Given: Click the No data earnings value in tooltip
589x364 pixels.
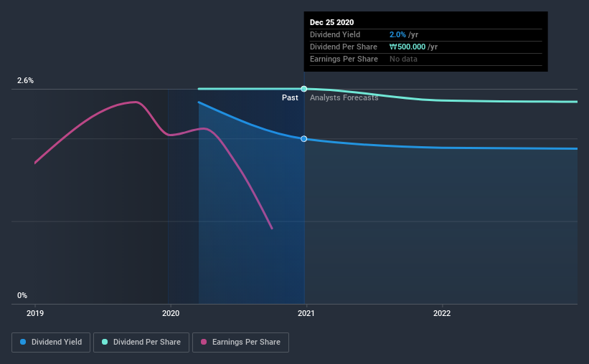Looking at the screenshot, I should pos(403,59).
